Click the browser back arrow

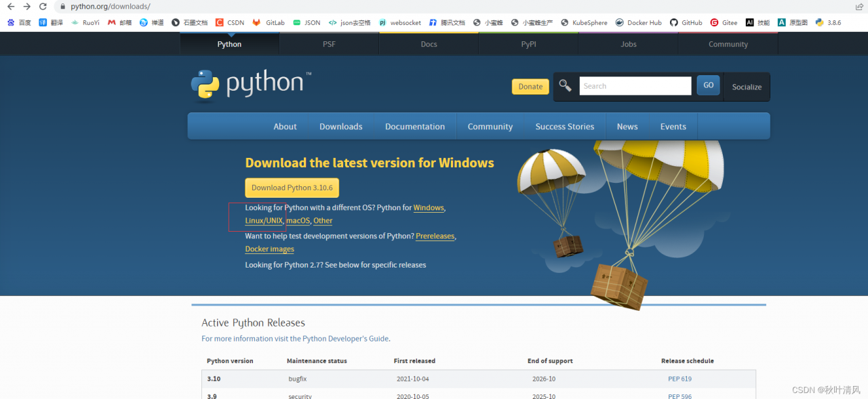(10, 6)
